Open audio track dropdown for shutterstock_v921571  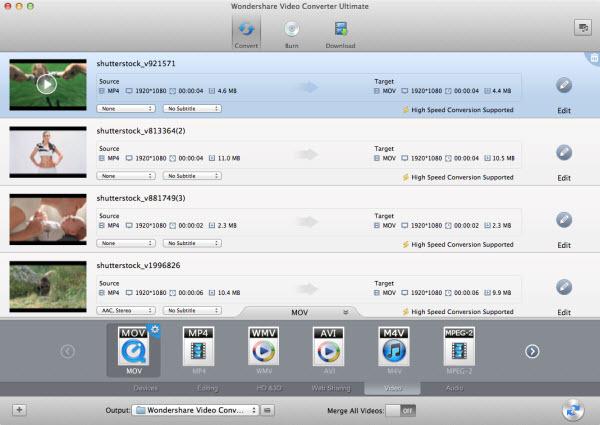click(x=126, y=109)
